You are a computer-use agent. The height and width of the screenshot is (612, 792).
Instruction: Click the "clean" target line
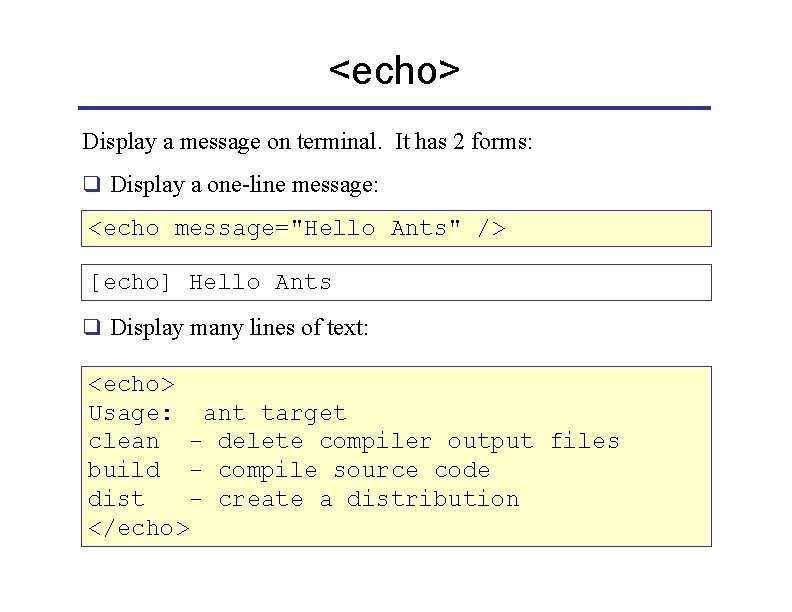(x=354, y=442)
